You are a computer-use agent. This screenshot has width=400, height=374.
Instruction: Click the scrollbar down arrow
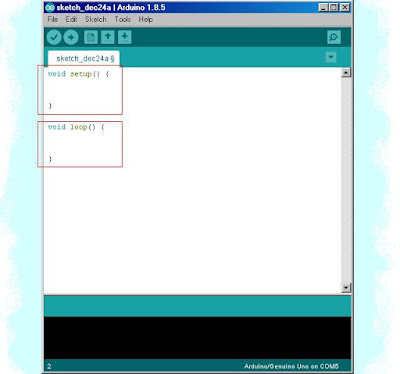click(x=346, y=287)
